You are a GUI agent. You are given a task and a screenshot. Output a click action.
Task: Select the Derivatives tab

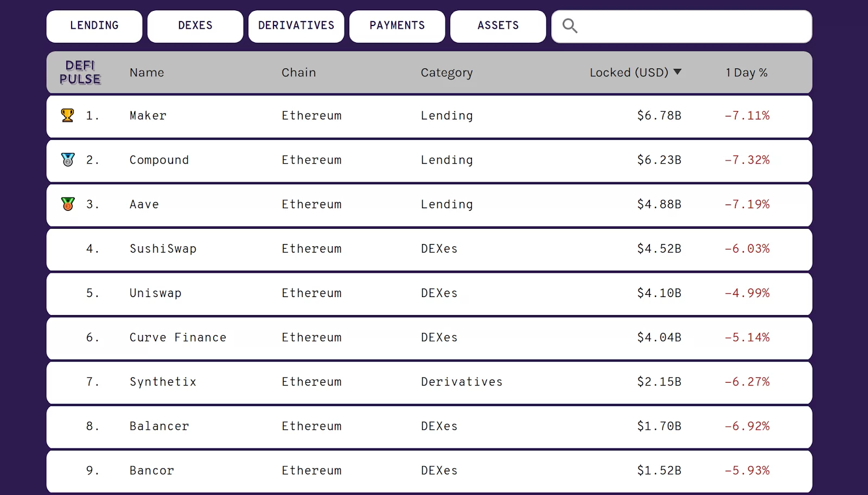(296, 26)
